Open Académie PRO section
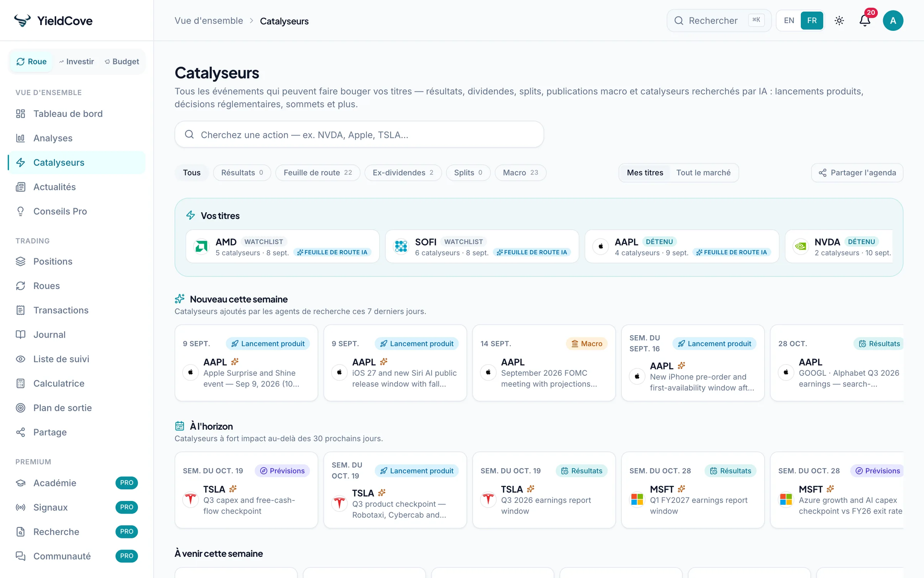The width and height of the screenshot is (924, 578). [77, 483]
